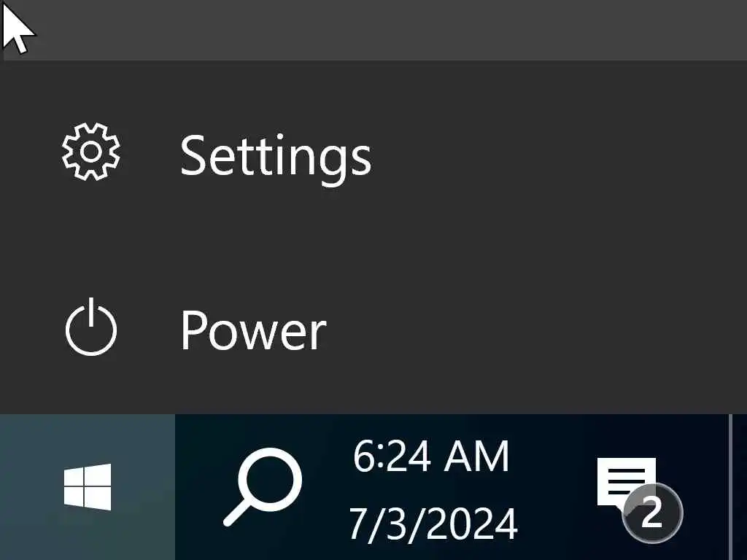Select the Settings text label
The width and height of the screenshot is (747, 560).
coord(275,156)
